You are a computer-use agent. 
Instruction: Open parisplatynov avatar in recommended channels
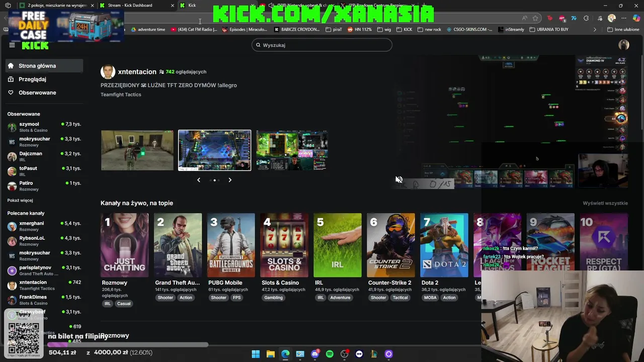click(12, 270)
